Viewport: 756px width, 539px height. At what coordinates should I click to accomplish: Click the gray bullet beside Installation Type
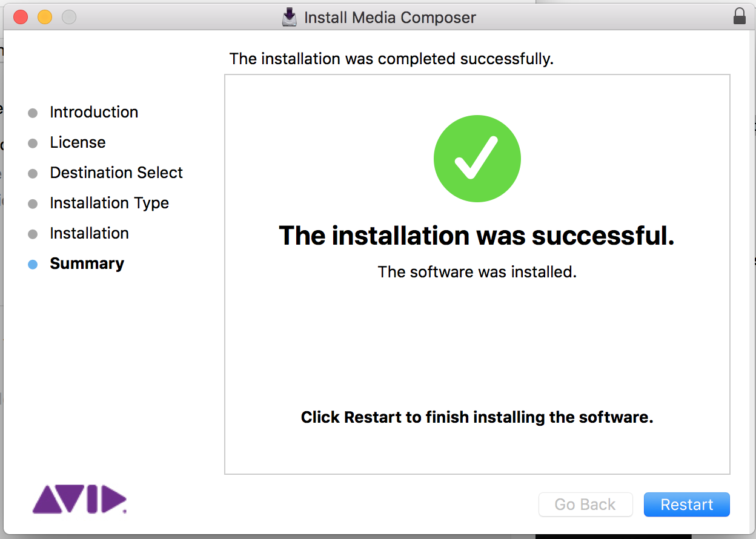pos(33,204)
